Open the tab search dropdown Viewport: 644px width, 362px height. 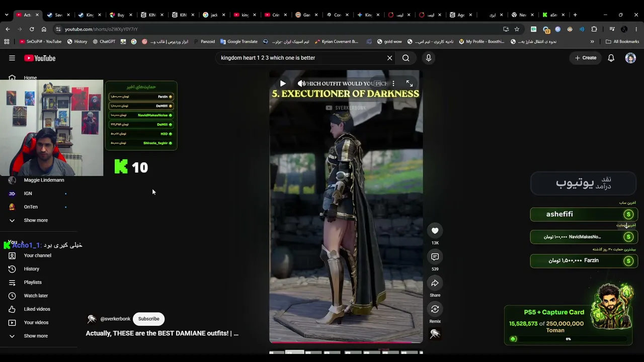click(x=7, y=15)
